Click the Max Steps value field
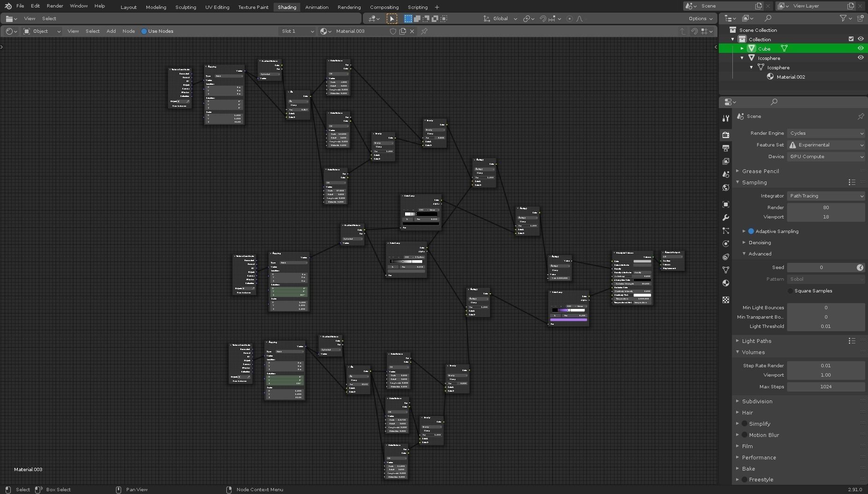Image resolution: width=868 pixels, height=494 pixels. [826, 387]
